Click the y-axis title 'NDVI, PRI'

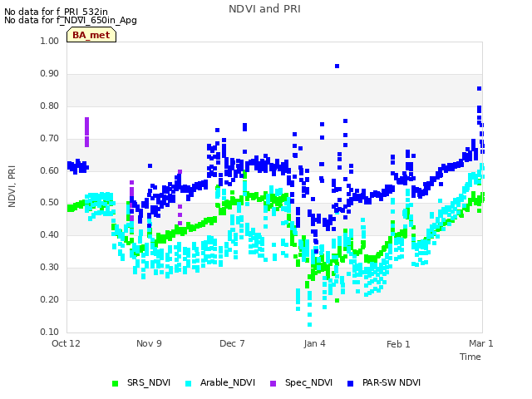[x=12, y=186]
